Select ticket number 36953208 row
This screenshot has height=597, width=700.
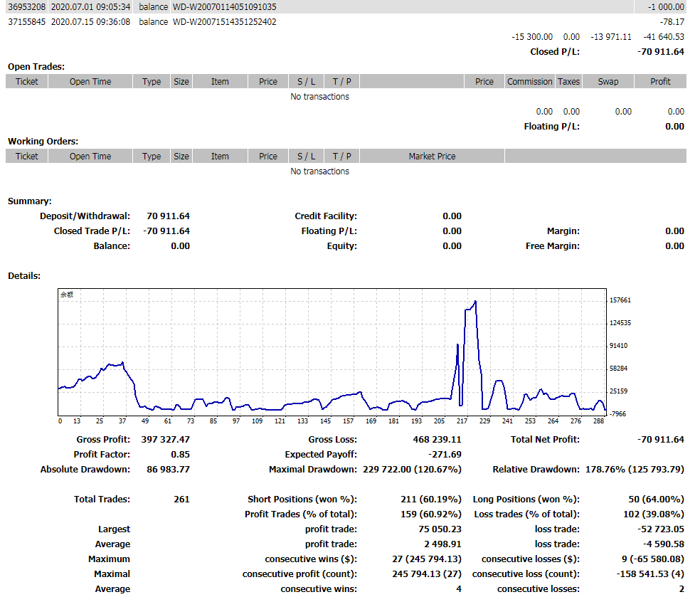coord(25,7)
